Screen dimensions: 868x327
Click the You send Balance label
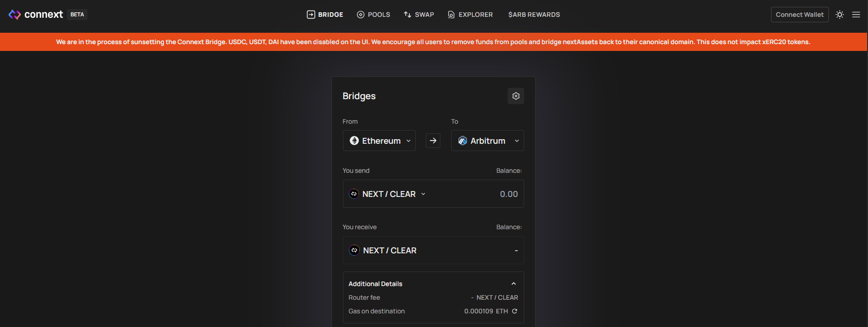(x=509, y=171)
